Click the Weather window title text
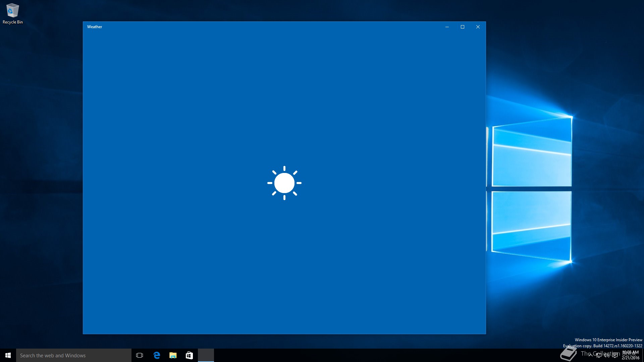This screenshot has width=644, height=362. coord(95,27)
